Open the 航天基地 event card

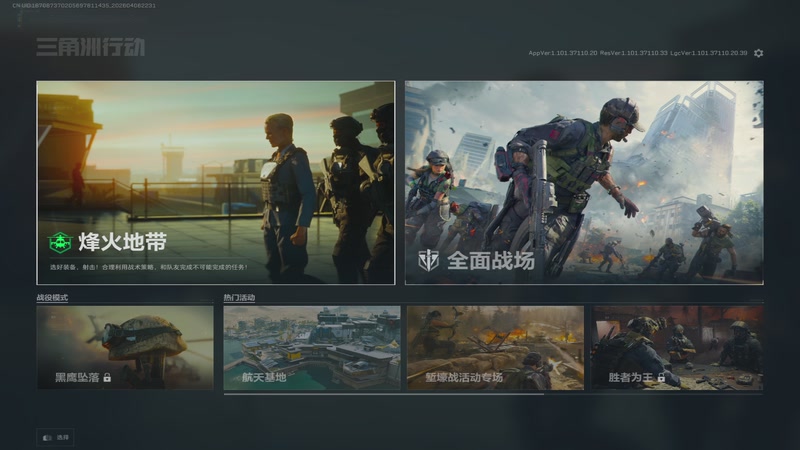312,348
